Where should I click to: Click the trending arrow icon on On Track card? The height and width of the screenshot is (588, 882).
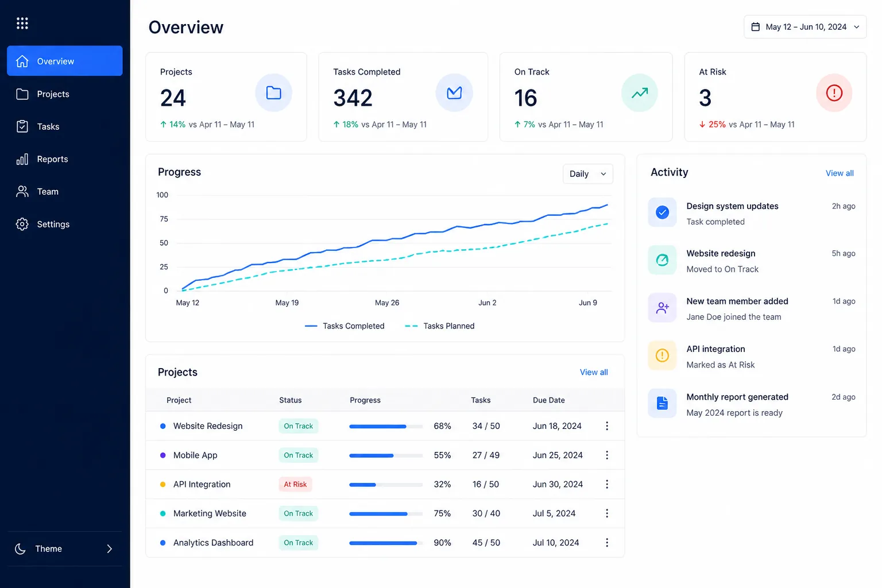click(640, 92)
